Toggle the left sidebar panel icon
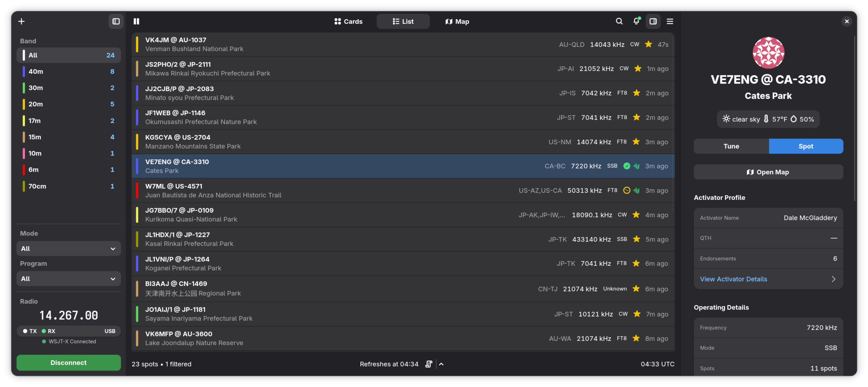 pyautogui.click(x=116, y=21)
